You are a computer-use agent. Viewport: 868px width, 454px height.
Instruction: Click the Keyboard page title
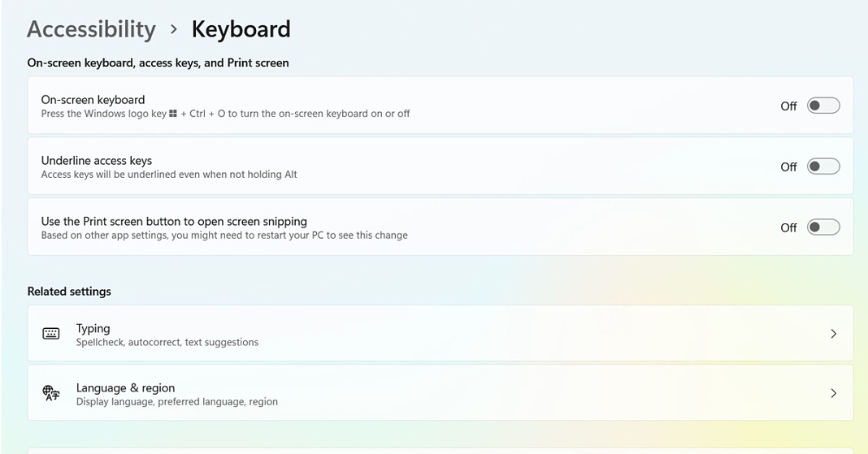click(x=241, y=29)
